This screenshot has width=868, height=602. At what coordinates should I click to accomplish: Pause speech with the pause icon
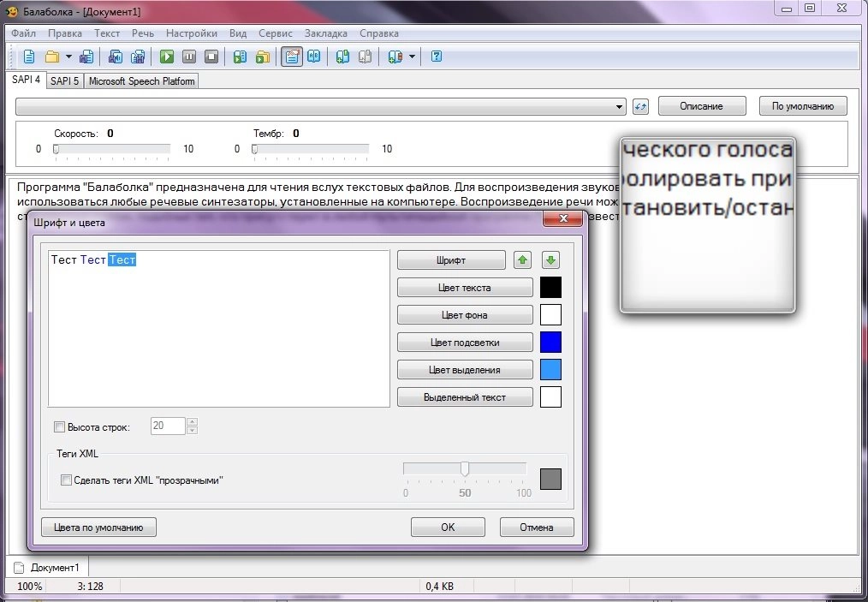pos(189,57)
